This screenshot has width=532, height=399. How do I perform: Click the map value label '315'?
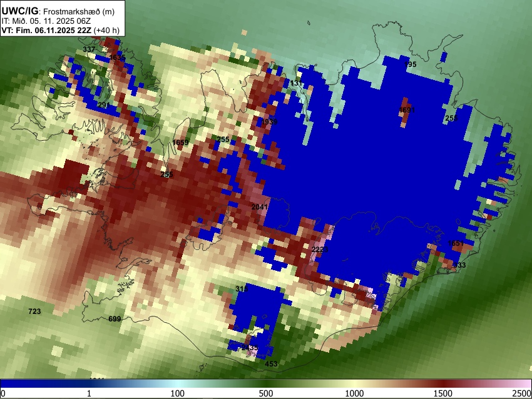[x=242, y=289]
